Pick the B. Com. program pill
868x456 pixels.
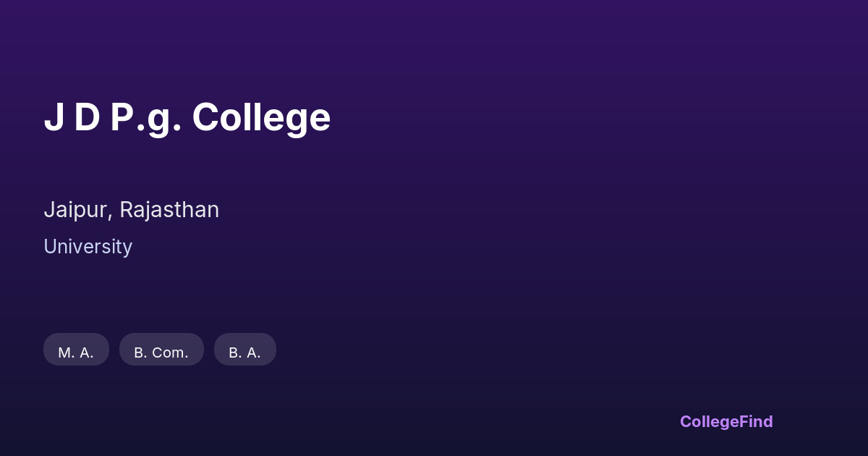click(161, 350)
